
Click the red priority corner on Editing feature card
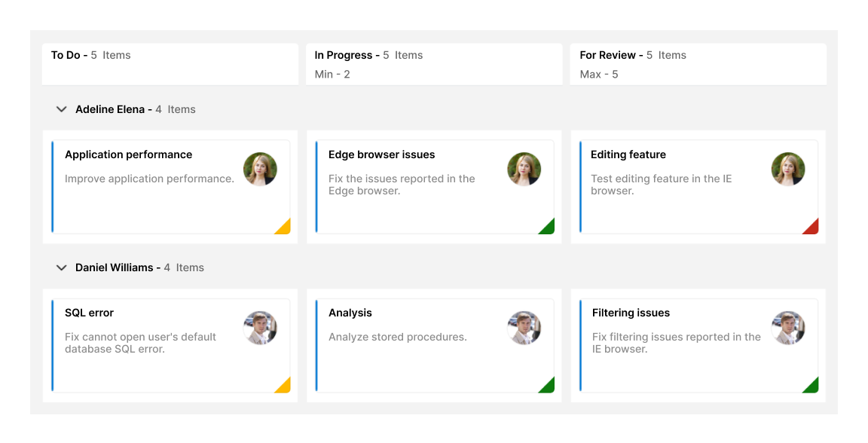(x=812, y=228)
